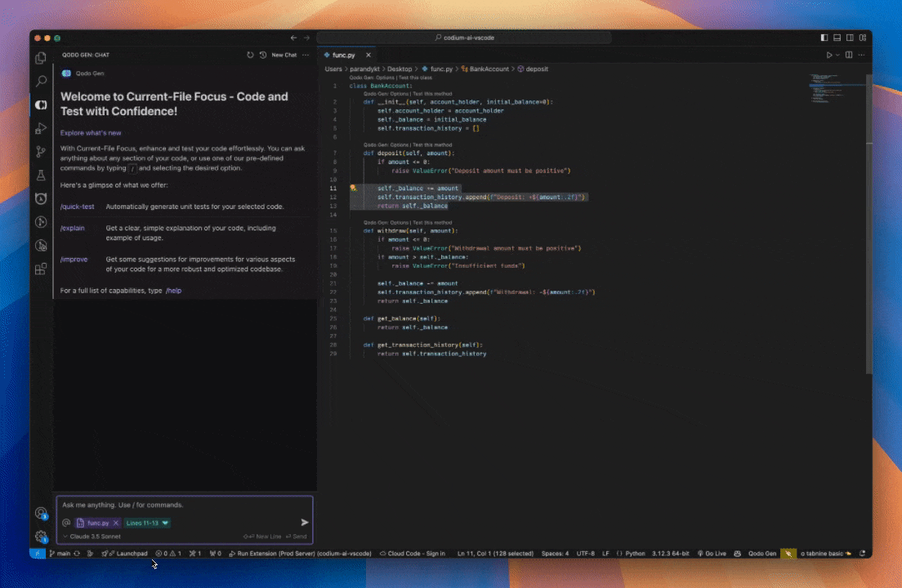The height and width of the screenshot is (588, 902).
Task: Open the notifications bell in status bar
Action: point(862,554)
